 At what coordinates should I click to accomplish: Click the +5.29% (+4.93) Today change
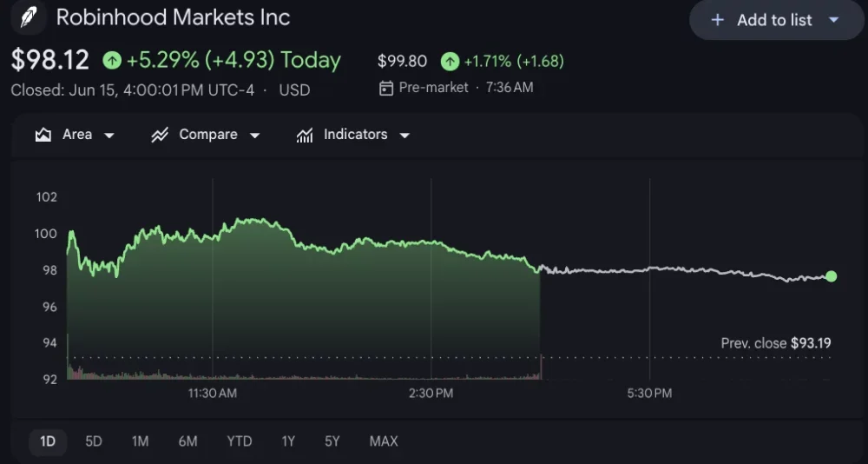click(233, 60)
